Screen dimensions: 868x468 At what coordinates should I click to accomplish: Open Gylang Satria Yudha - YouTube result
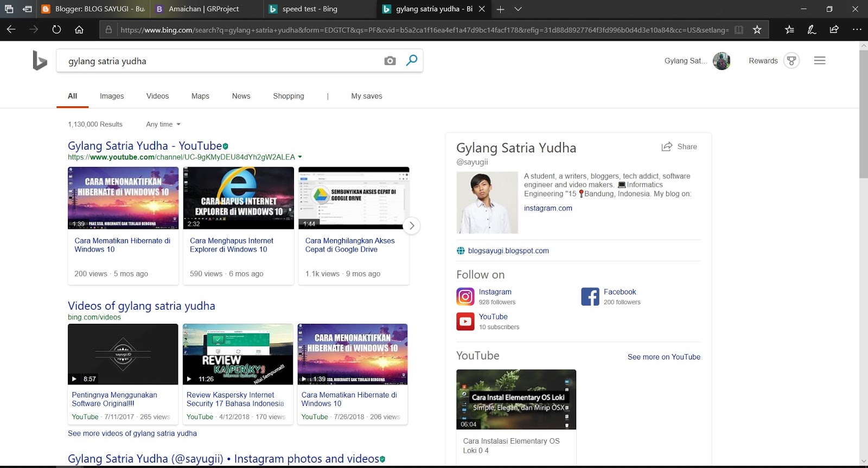tap(145, 146)
